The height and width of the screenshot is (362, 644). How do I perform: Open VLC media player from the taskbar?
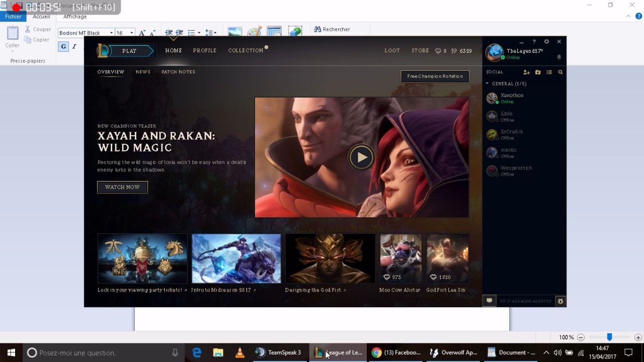[x=239, y=352]
